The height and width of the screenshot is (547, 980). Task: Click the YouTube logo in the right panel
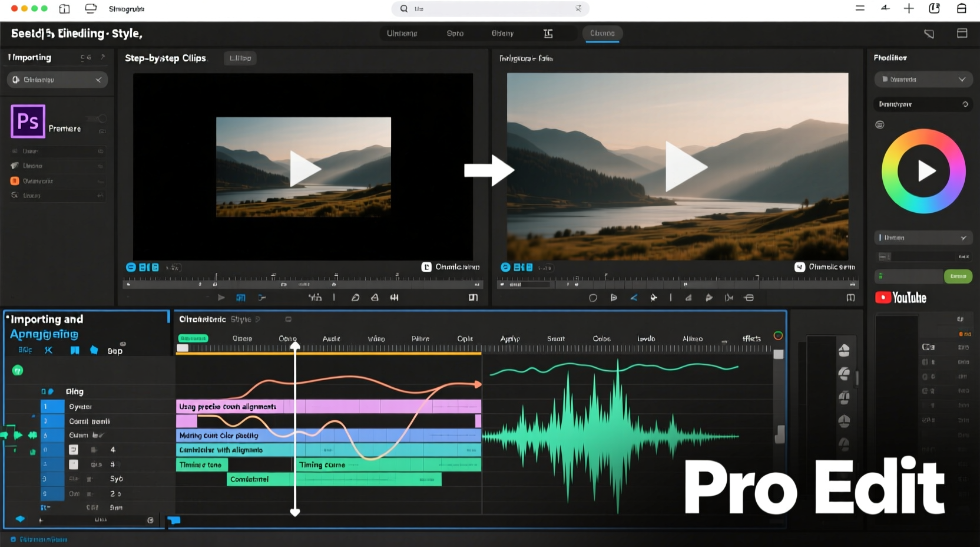[x=901, y=298]
